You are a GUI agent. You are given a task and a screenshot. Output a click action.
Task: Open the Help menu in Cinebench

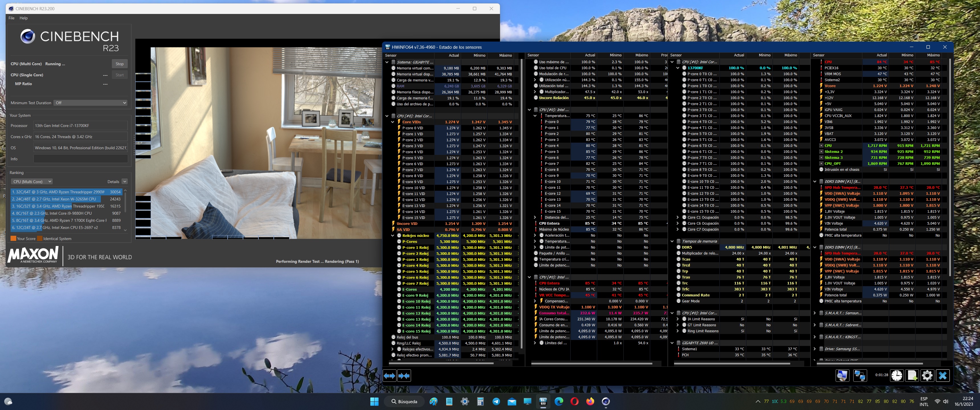24,18
